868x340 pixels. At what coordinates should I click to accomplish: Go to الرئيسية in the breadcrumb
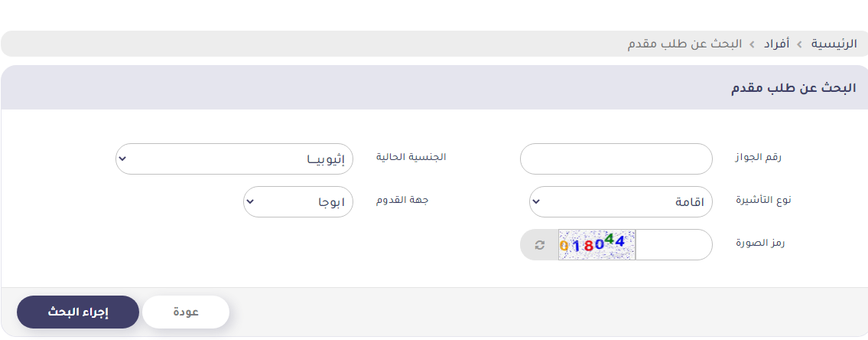[x=834, y=44]
